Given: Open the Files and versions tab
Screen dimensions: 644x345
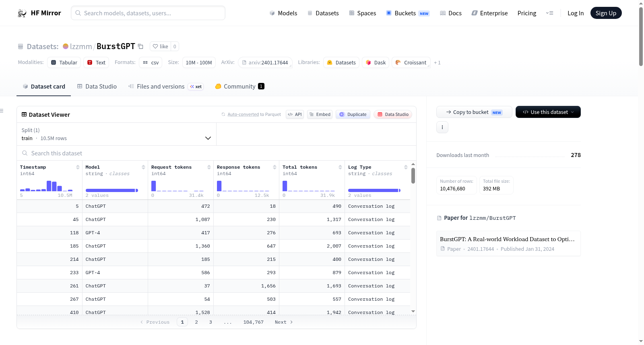Looking at the screenshot, I should 166,87.
